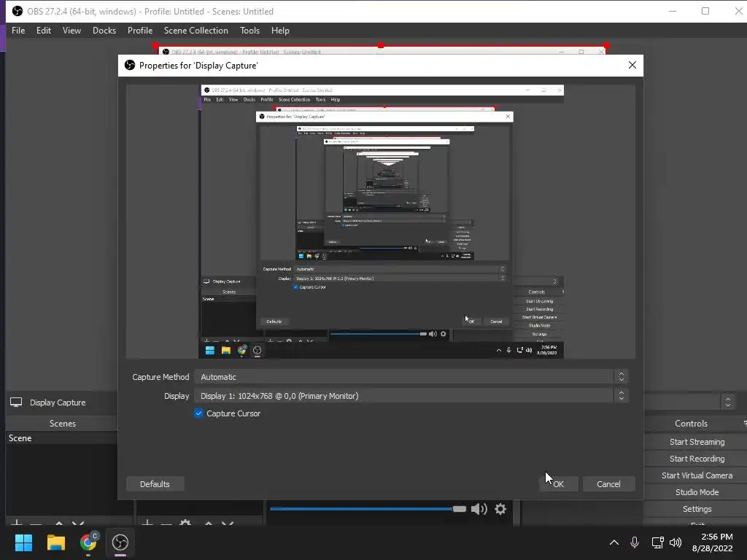Click Cancel in the Properties dialog
This screenshot has height=560, width=747.
[x=608, y=484]
